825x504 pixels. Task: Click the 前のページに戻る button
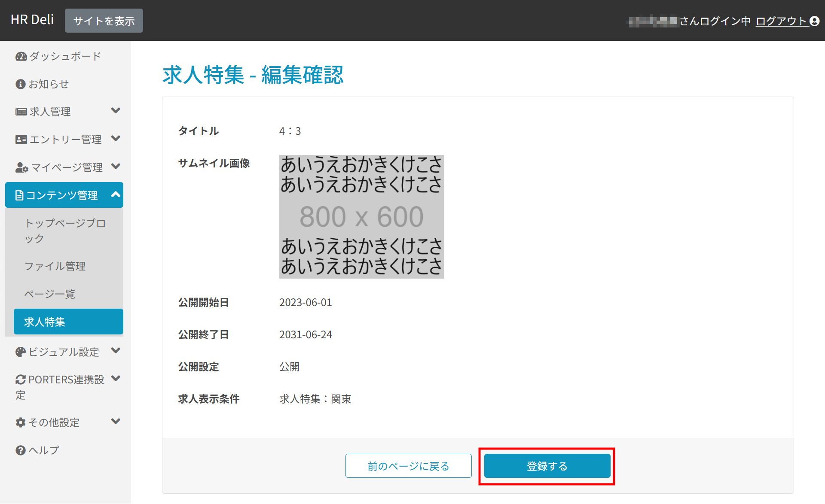(x=408, y=466)
